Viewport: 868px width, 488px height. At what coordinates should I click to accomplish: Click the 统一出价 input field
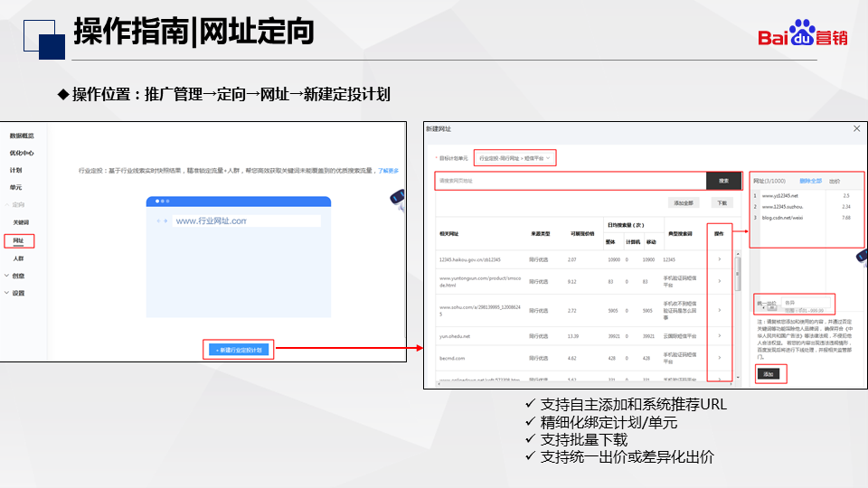pyautogui.click(x=807, y=303)
